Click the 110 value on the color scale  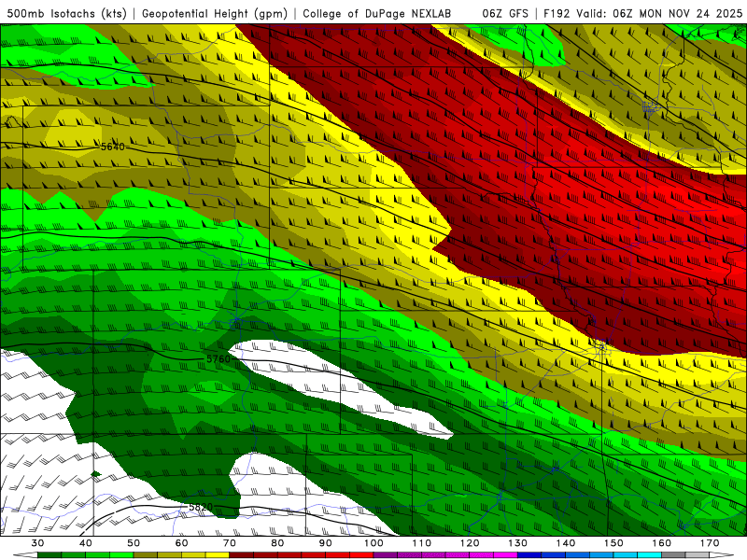(x=422, y=543)
